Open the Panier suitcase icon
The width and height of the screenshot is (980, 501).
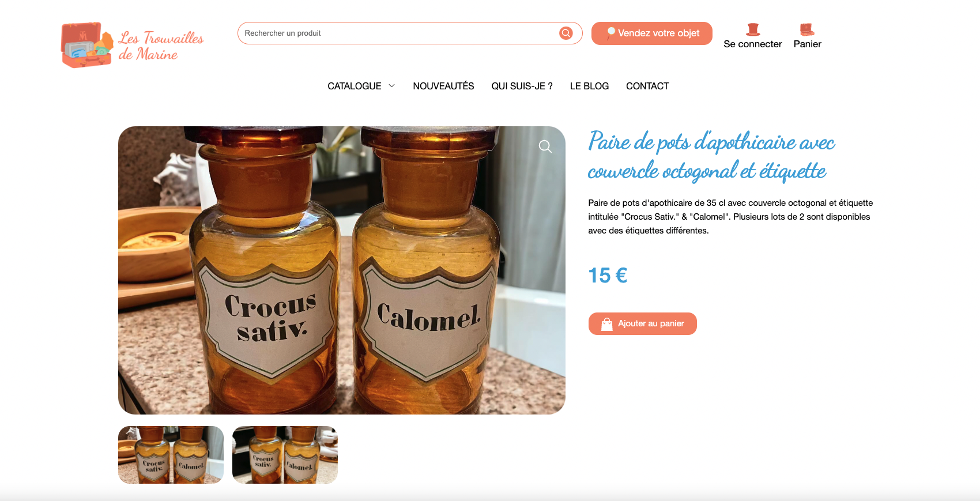[x=807, y=29]
